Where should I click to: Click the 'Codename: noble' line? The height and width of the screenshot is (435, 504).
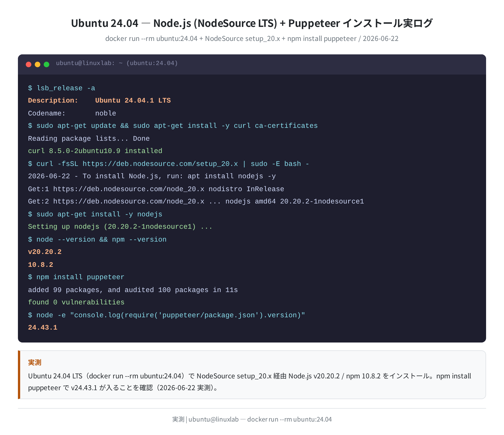coord(72,113)
